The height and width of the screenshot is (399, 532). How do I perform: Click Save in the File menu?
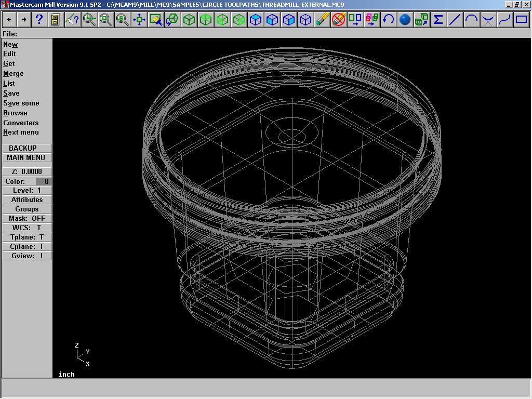(x=11, y=94)
